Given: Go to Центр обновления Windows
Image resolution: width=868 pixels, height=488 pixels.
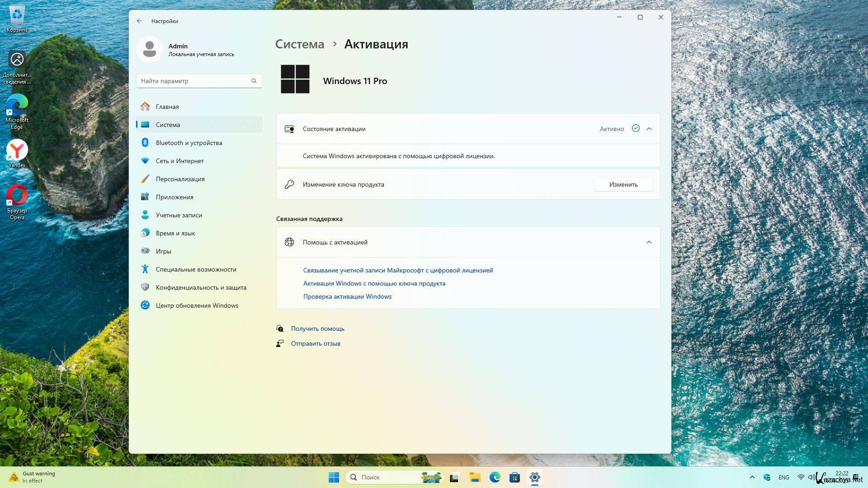Looking at the screenshot, I should [197, 305].
